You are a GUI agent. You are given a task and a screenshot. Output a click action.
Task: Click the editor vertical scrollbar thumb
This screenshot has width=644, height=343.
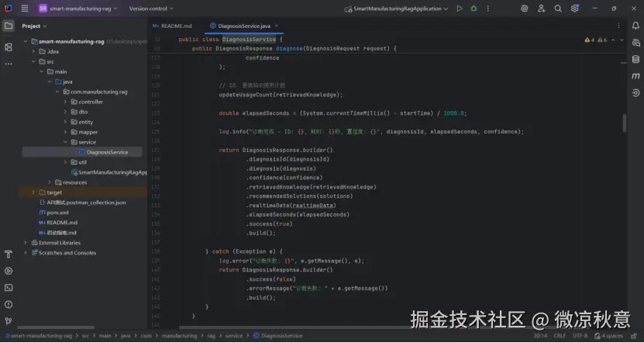[625, 123]
